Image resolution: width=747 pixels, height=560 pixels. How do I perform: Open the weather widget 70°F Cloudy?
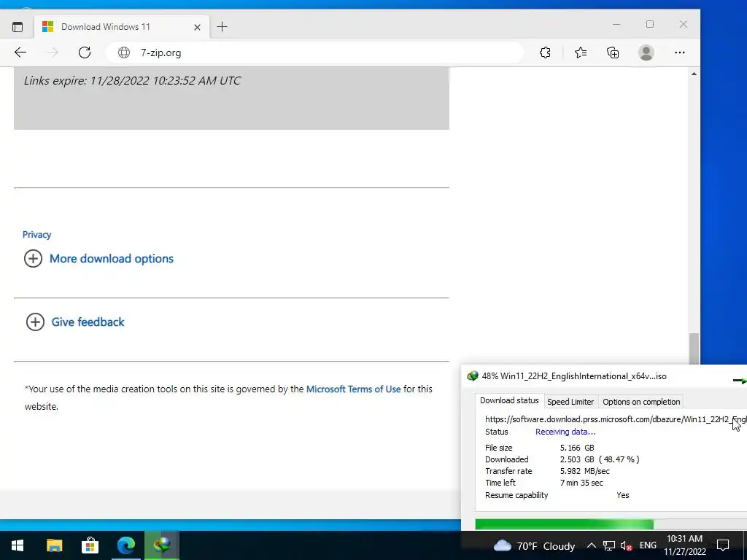click(533, 545)
